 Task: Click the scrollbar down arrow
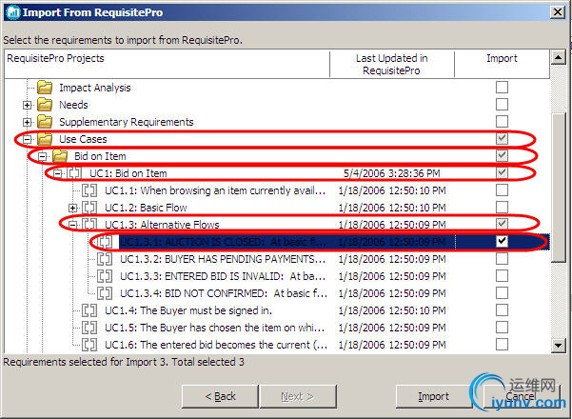(558, 345)
